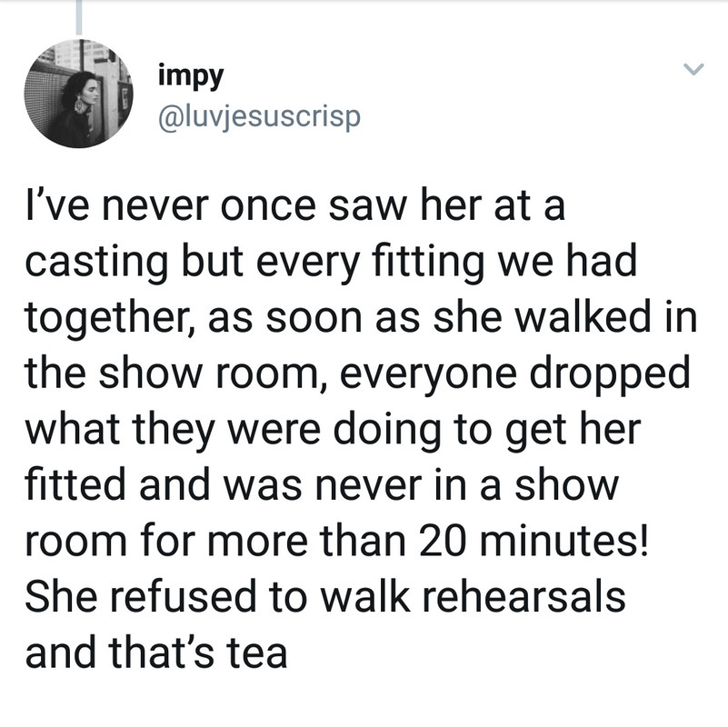Image resolution: width=728 pixels, height=727 pixels.
Task: Click the final line "and that's tea"
Action: coord(156,652)
